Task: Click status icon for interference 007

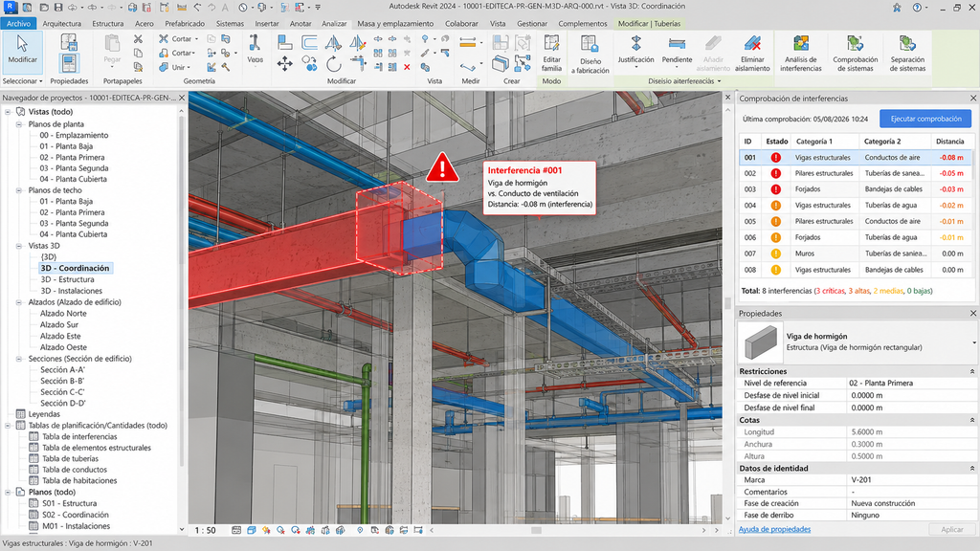Action: [775, 253]
